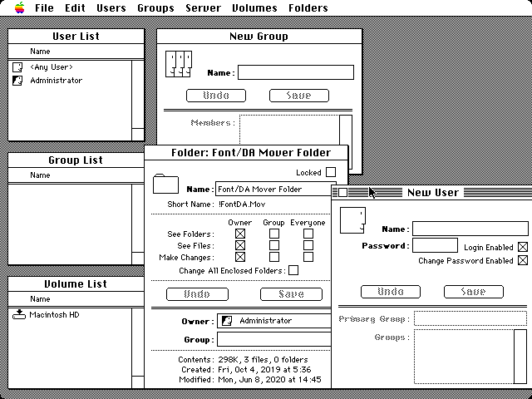Open the Groups menu
The width and height of the screenshot is (532, 399).
[155, 7]
